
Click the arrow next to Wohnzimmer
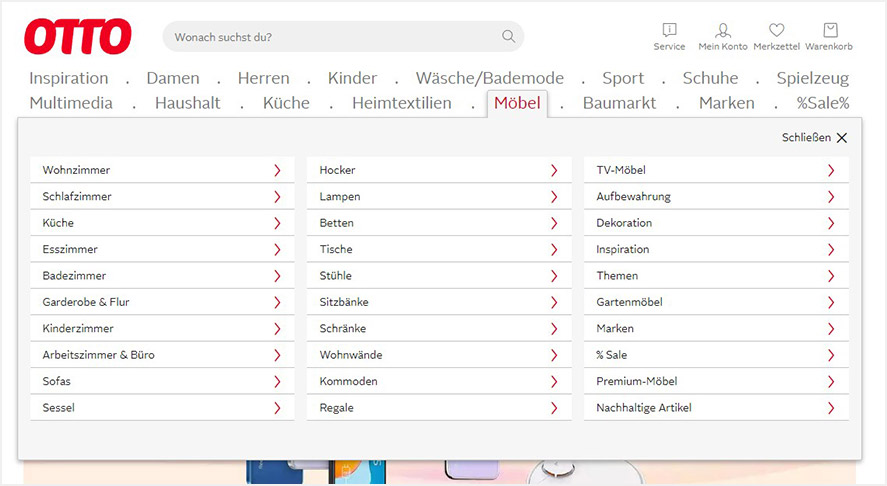(277, 170)
